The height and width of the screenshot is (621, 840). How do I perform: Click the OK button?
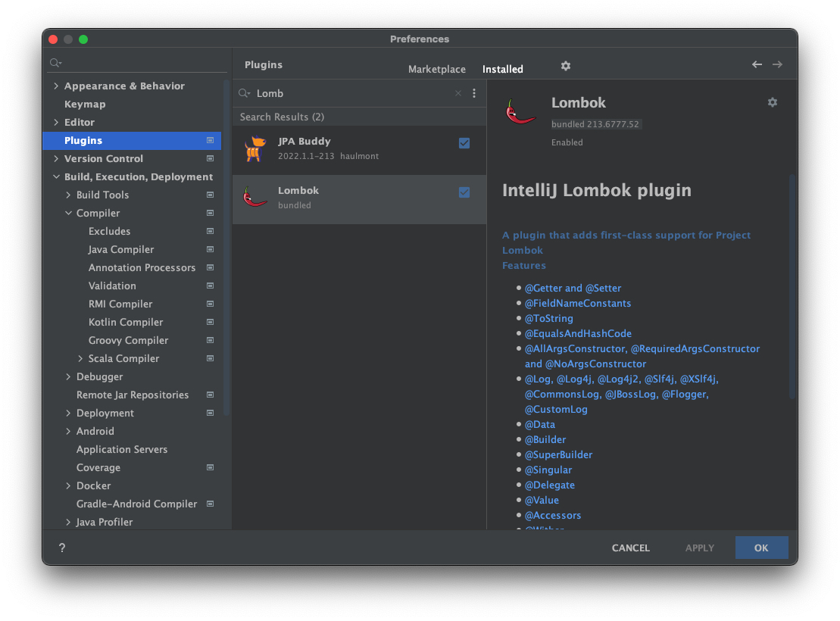(761, 548)
